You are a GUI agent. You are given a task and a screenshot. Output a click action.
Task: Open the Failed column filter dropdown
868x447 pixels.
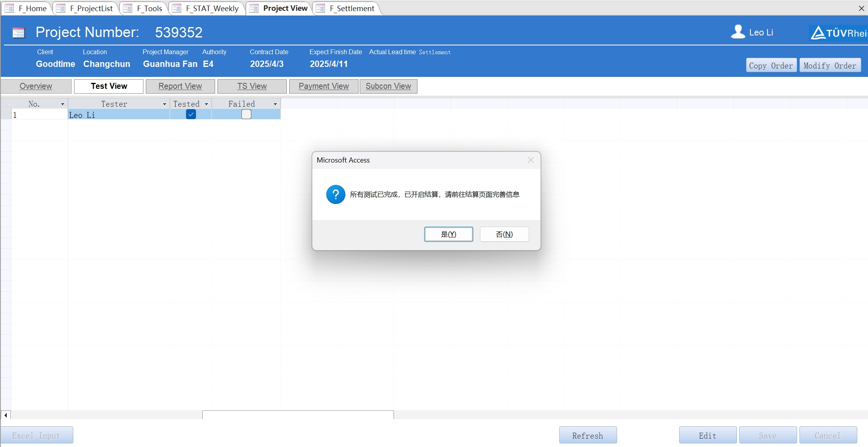point(275,104)
